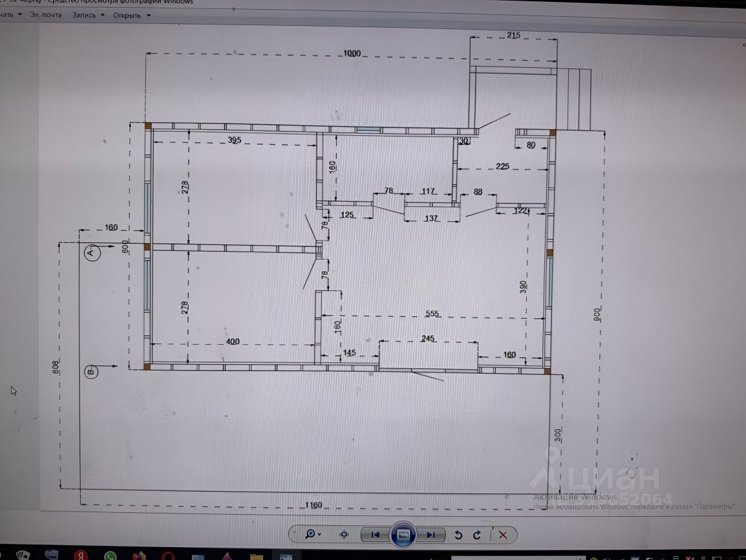Image resolution: width=746 pixels, height=560 pixels.
Task: Go to the previous photo
Action: [376, 535]
